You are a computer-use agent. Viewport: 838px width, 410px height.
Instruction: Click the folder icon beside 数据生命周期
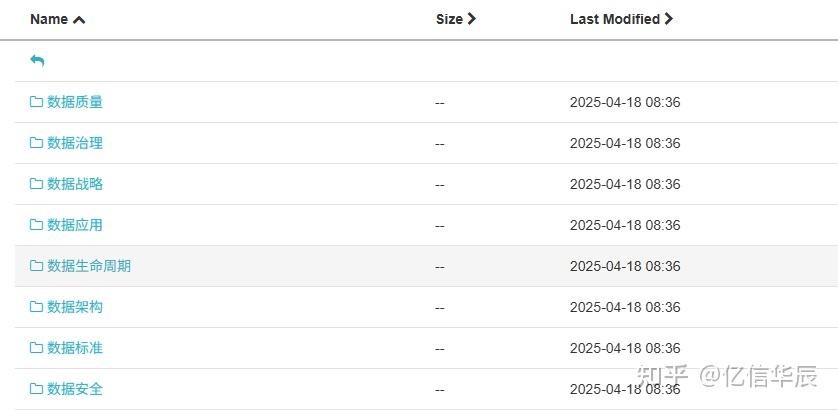point(36,266)
